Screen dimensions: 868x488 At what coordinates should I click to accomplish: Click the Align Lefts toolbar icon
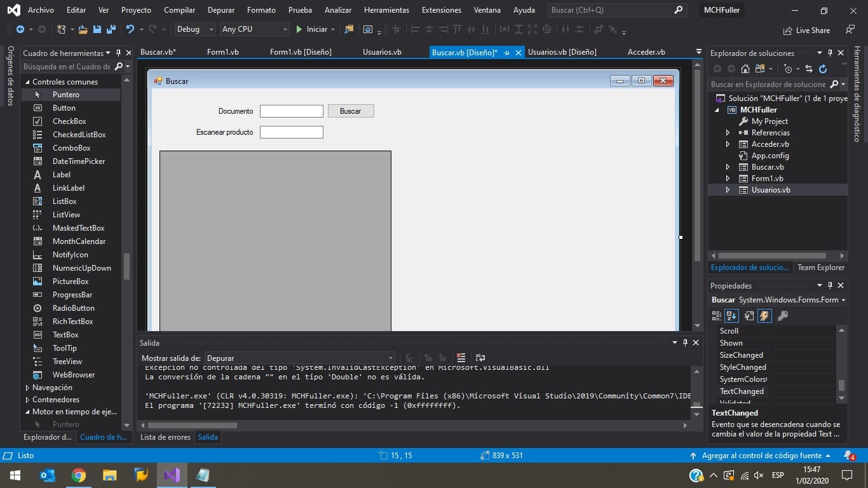(416, 29)
